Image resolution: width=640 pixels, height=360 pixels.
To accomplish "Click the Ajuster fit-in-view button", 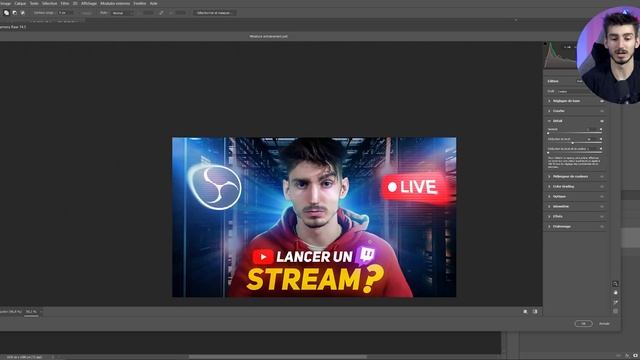I will pos(11,312).
